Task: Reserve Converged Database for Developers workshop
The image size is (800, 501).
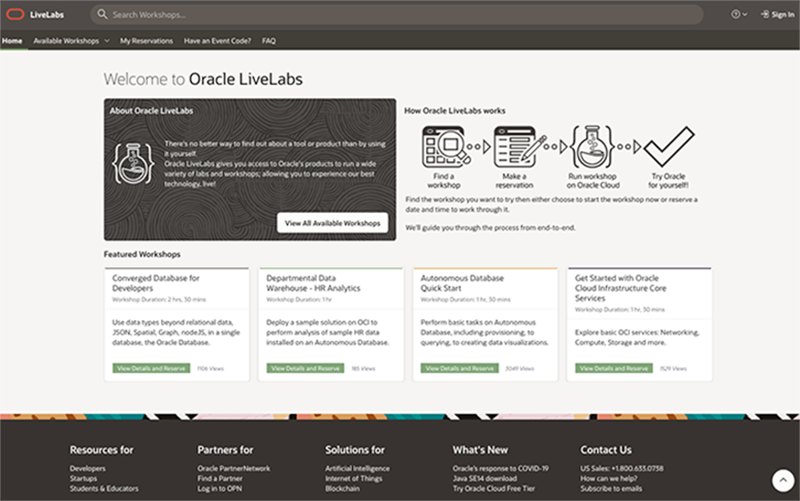Action: (151, 368)
